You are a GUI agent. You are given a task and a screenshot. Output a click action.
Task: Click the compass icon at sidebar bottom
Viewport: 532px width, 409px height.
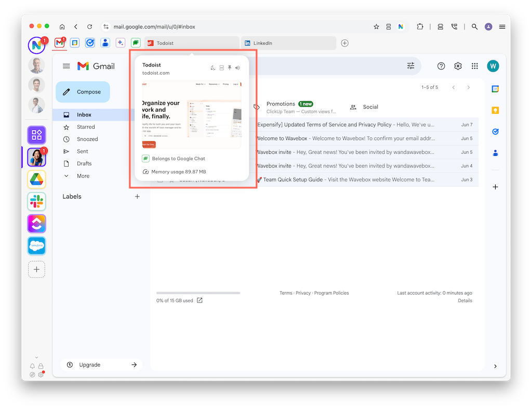click(x=32, y=374)
